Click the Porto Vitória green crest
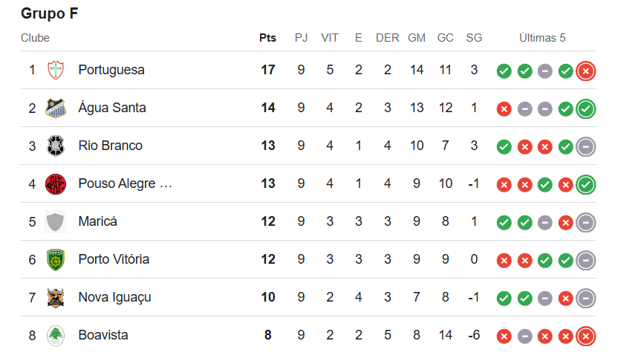Image resolution: width=618 pixels, height=364 pixels. [56, 259]
